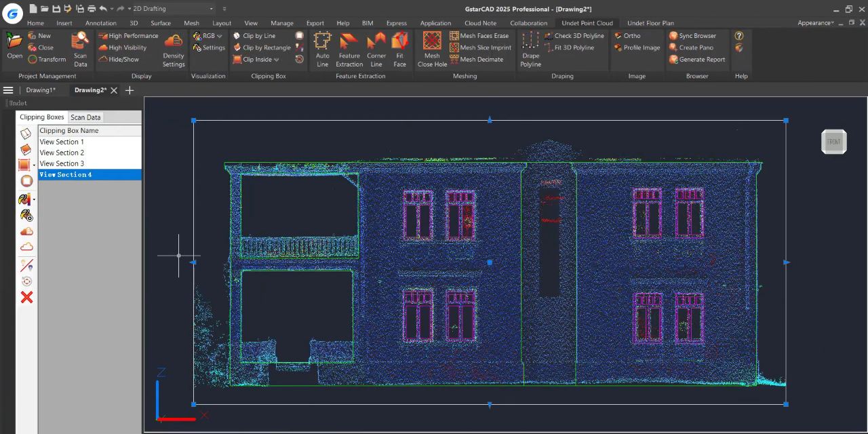Click Generate Report button
868x434 pixels.
point(697,59)
